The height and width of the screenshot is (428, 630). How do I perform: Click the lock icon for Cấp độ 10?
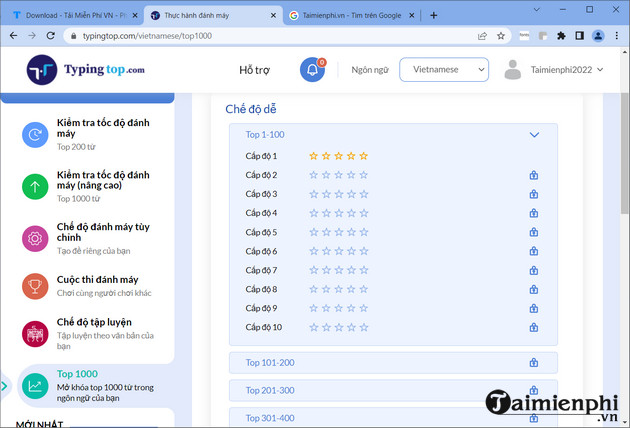pyautogui.click(x=534, y=328)
